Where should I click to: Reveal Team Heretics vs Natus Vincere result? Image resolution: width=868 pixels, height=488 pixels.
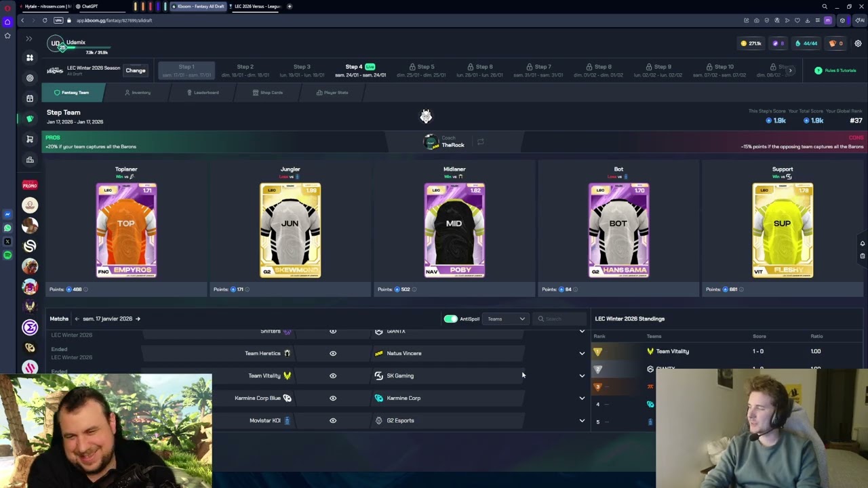click(x=333, y=353)
